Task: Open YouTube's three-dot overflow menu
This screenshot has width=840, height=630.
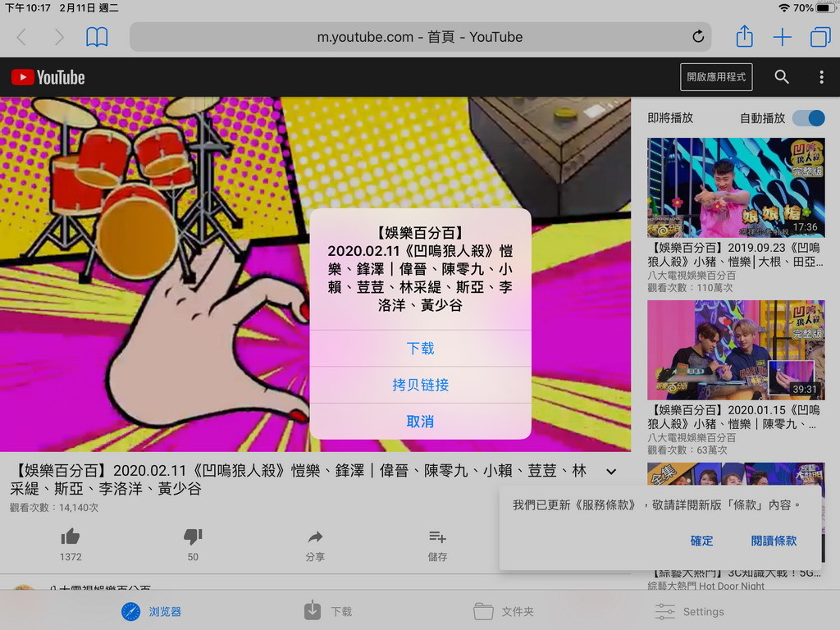Action: click(819, 77)
